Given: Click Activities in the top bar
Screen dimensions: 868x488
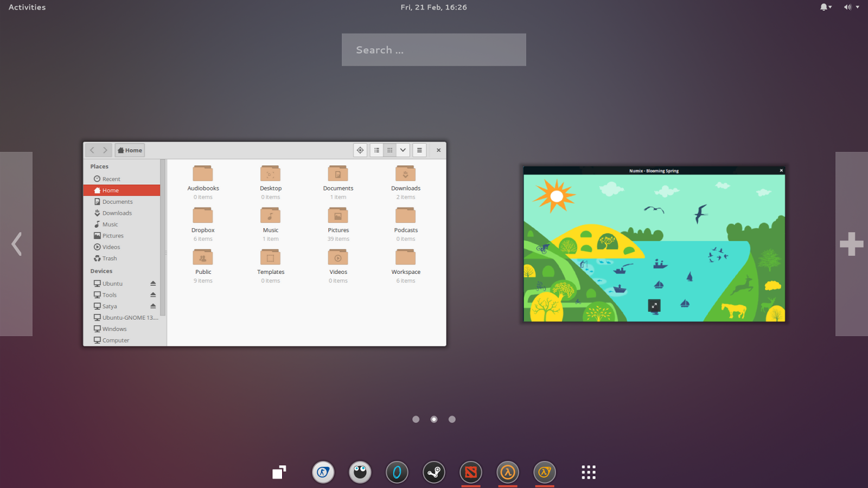Looking at the screenshot, I should point(26,7).
